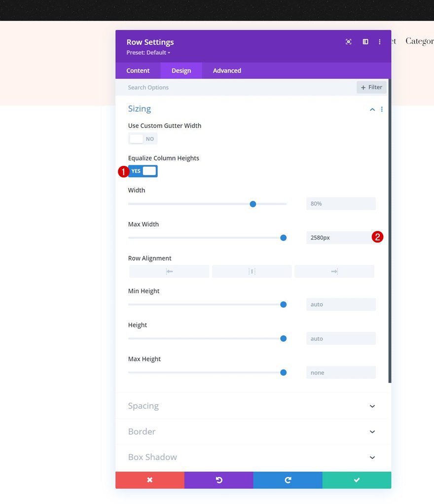Expand the Row Settings modal to fullscreen
434x504 pixels.
[348, 42]
